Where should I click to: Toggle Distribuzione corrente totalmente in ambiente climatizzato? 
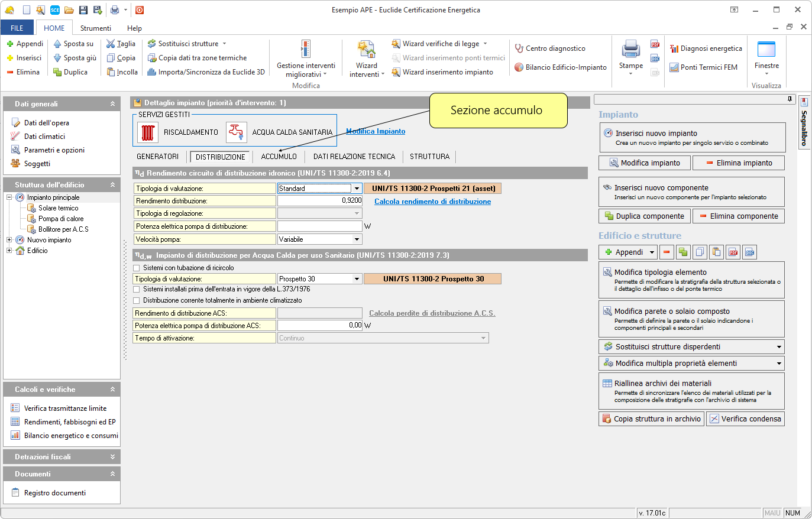click(x=137, y=300)
